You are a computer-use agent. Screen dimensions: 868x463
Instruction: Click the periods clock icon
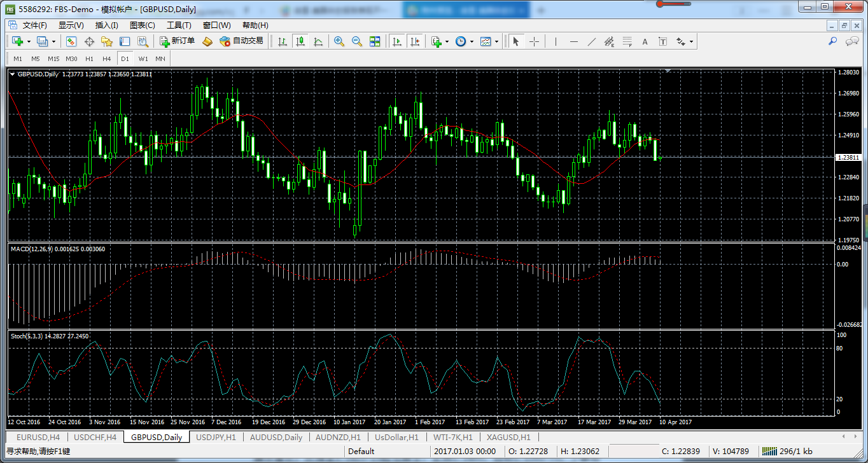pyautogui.click(x=461, y=41)
